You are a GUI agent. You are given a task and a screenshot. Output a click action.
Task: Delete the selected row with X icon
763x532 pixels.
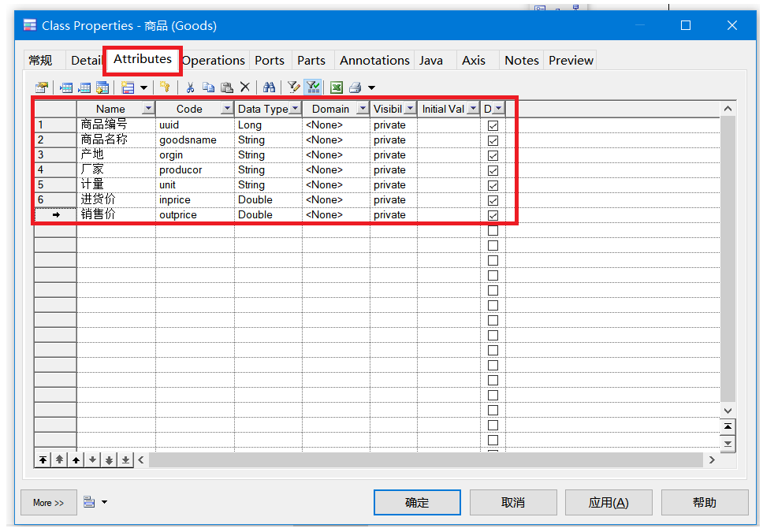coord(244,87)
